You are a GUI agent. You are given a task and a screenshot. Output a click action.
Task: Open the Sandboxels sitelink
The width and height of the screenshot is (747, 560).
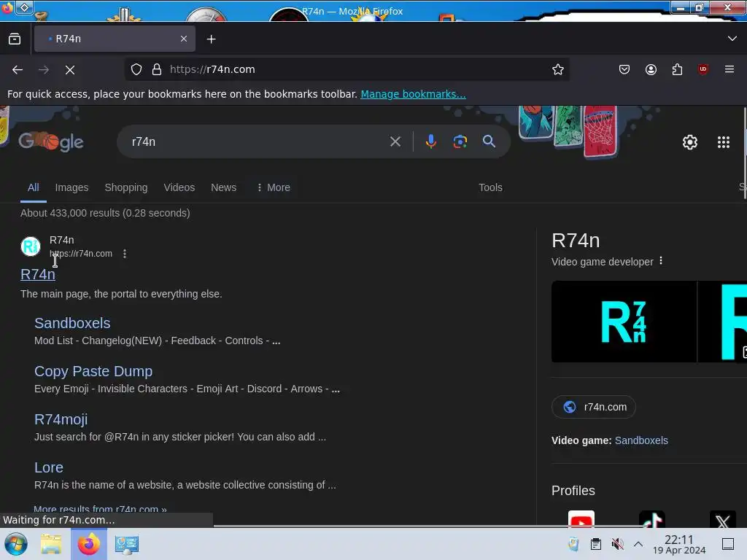click(72, 323)
